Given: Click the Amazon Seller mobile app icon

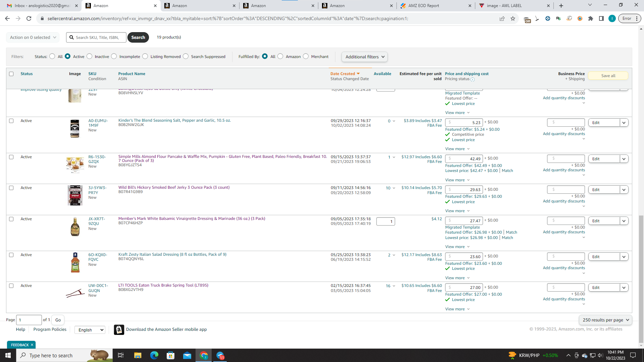Looking at the screenshot, I should [x=119, y=330].
